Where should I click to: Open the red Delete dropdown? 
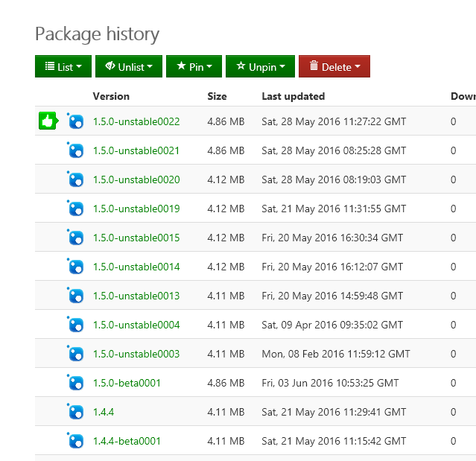(334, 67)
